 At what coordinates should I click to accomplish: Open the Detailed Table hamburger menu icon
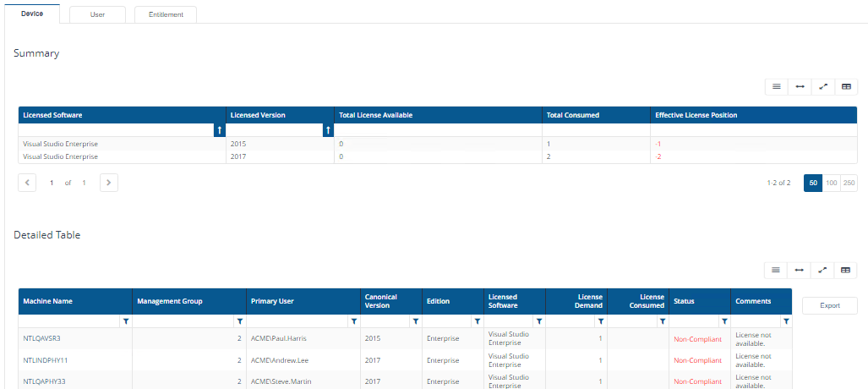point(776,270)
